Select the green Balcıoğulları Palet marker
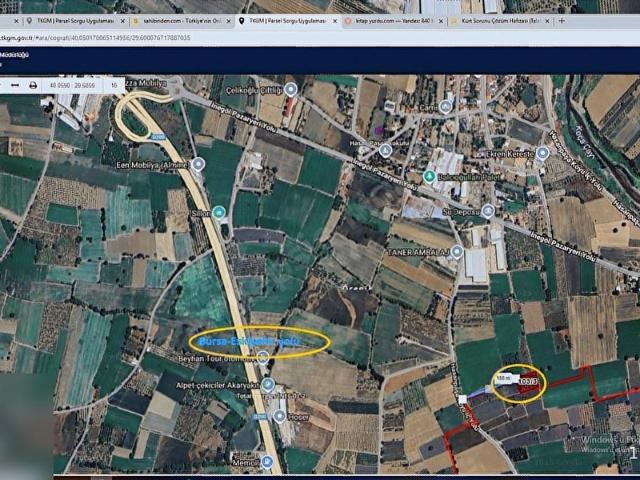Viewport: 640px width, 480px height. click(431, 177)
